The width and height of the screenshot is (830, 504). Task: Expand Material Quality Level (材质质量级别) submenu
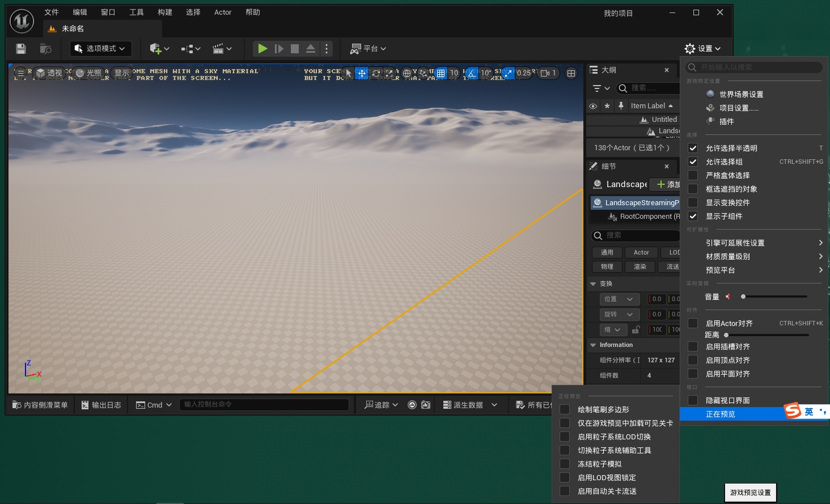coord(754,256)
